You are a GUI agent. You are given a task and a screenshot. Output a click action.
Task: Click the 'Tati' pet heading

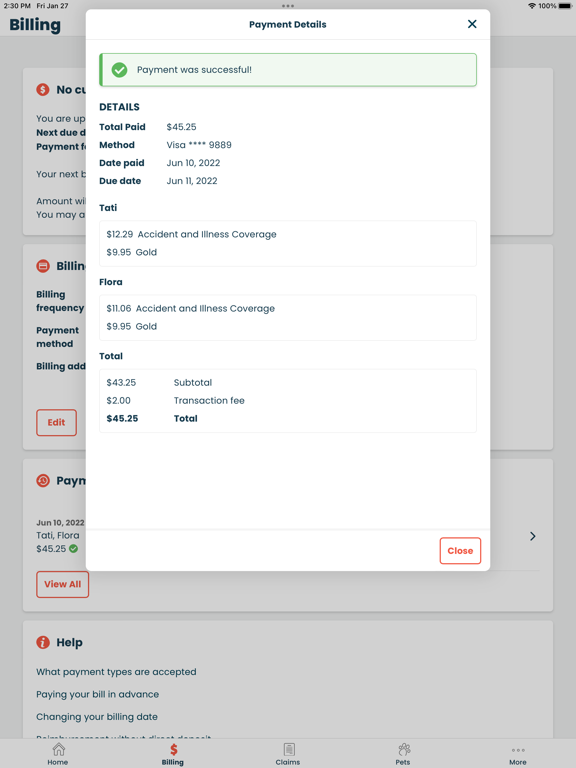click(108, 208)
